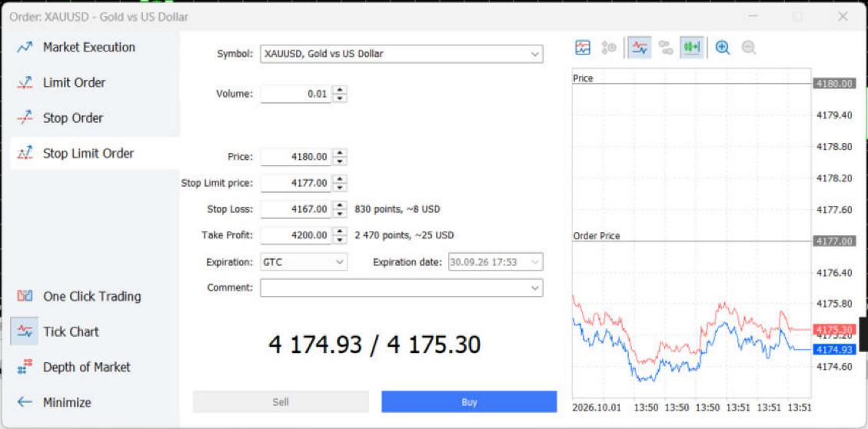This screenshot has width=868, height=429.
Task: Click the blue Buy button
Action: (x=469, y=402)
